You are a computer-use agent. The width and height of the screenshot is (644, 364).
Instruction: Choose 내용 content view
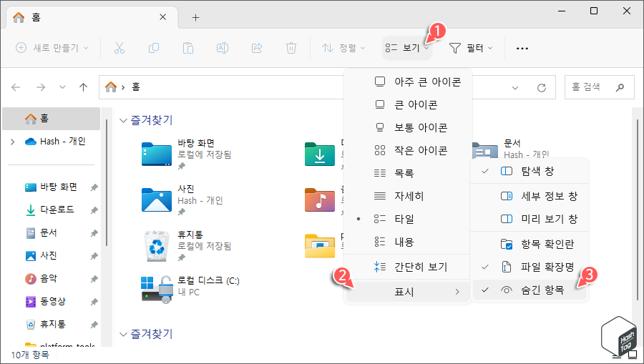(407, 242)
